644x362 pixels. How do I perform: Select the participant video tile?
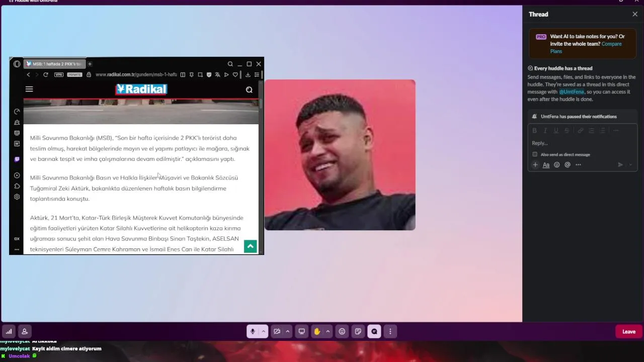340,155
